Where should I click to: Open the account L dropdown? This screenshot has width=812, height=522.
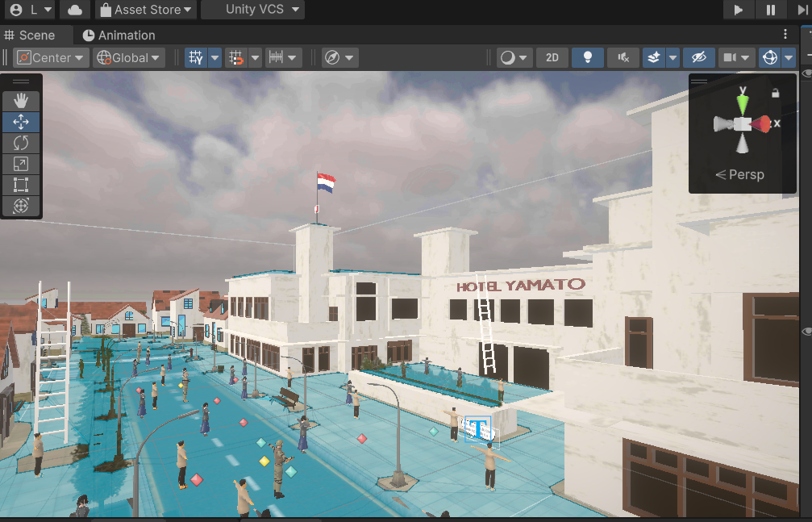pyautogui.click(x=31, y=10)
